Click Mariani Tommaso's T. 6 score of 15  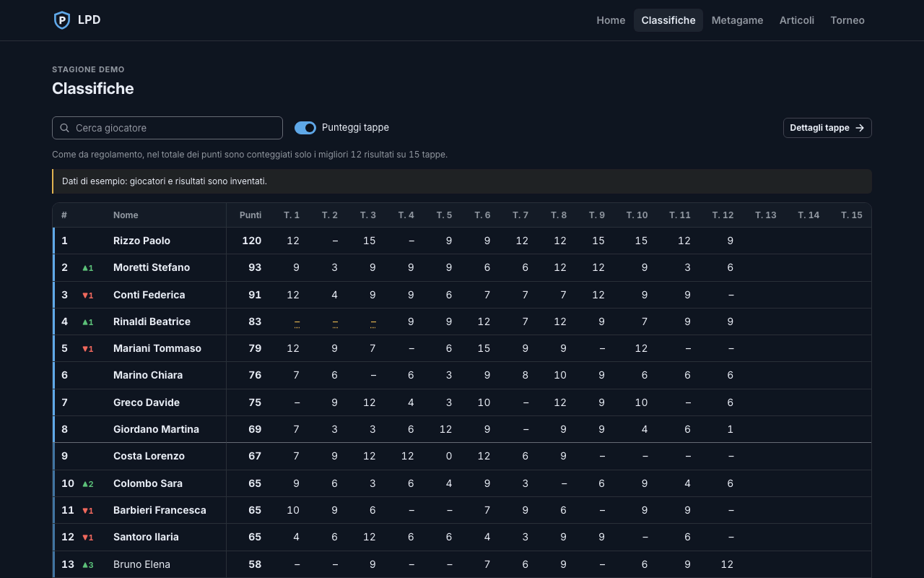click(x=484, y=348)
